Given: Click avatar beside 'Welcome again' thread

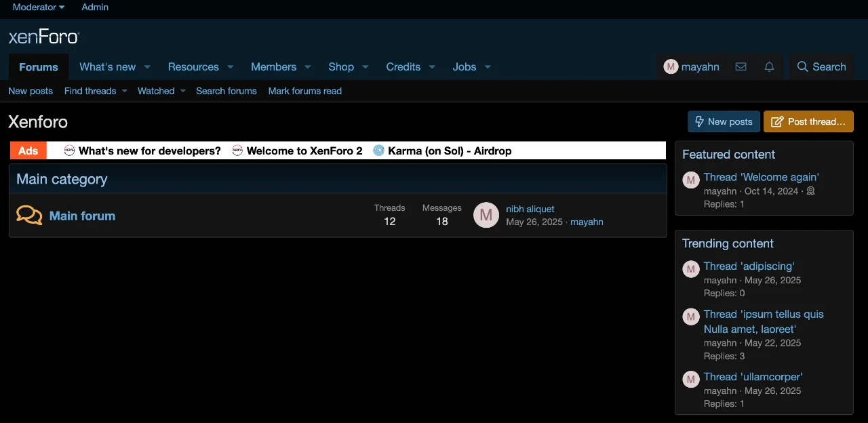Looking at the screenshot, I should coord(690,180).
